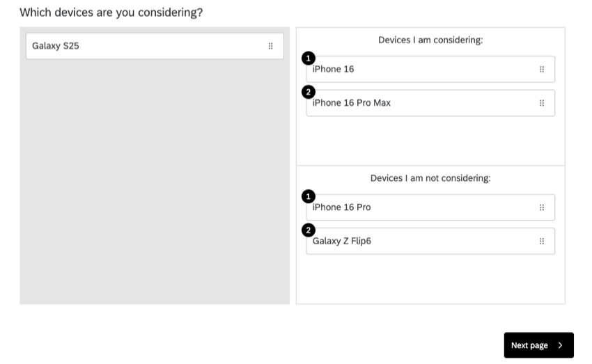592x364 pixels.
Task: Select the Galaxy Z Flip6 item
Action: [x=418, y=242]
